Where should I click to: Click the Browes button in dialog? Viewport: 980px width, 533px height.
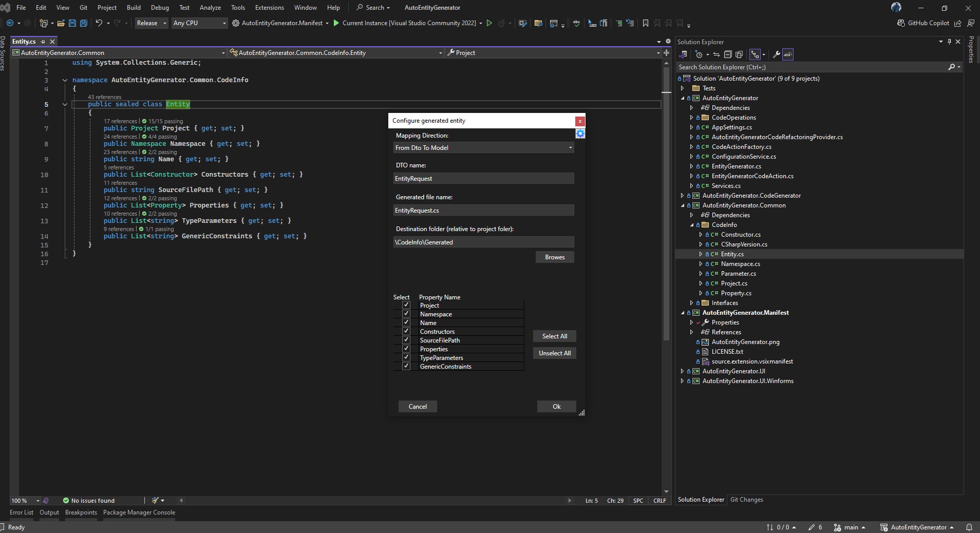555,257
